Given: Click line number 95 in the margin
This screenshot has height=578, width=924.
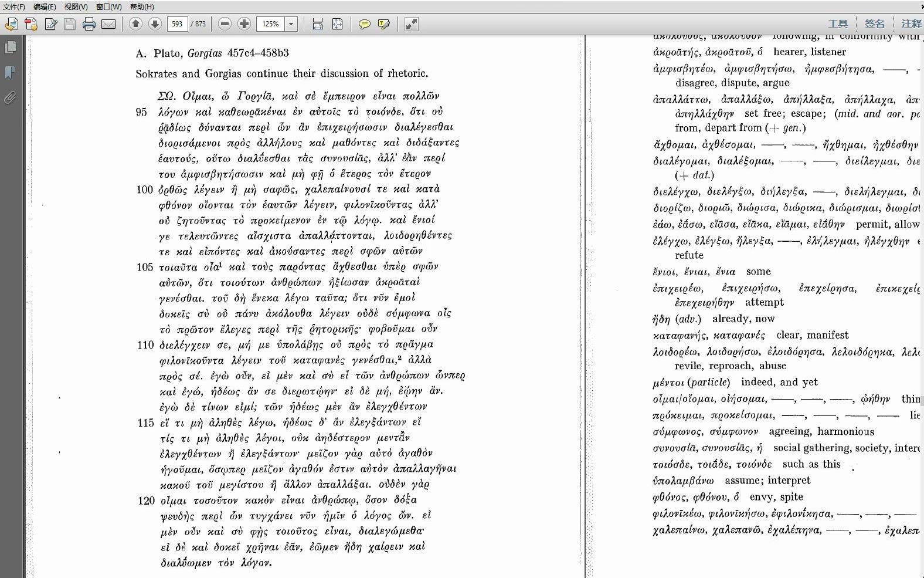Looking at the screenshot, I should coord(141,111).
